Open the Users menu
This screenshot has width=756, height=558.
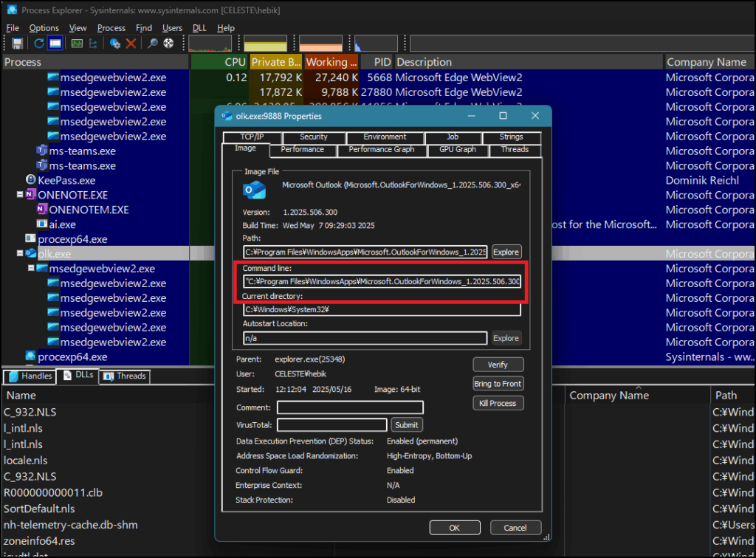tap(172, 28)
